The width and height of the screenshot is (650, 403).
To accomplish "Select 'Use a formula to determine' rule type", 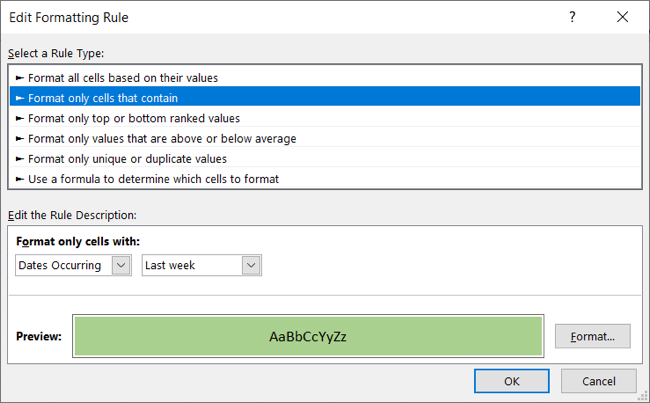I will click(153, 179).
